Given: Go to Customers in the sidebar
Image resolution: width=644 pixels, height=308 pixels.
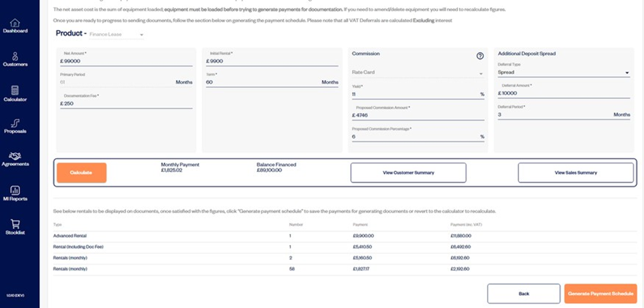Looking at the screenshot, I should click(x=15, y=56).
